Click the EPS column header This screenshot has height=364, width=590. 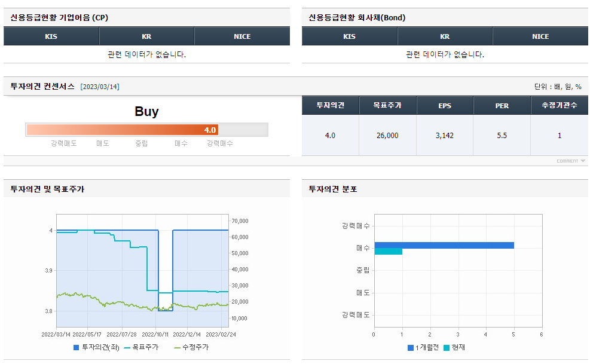pyautogui.click(x=445, y=105)
